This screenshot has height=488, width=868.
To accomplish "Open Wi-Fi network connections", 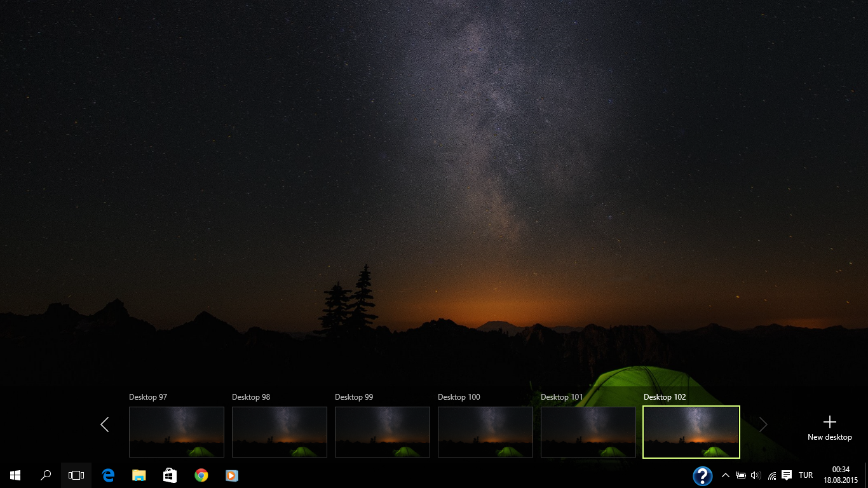I will [772, 475].
